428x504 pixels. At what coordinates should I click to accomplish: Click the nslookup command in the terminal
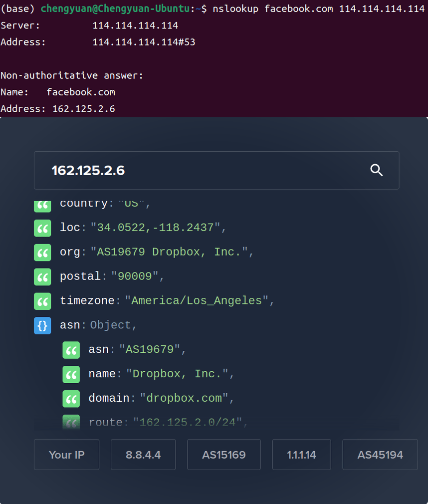(318, 8)
